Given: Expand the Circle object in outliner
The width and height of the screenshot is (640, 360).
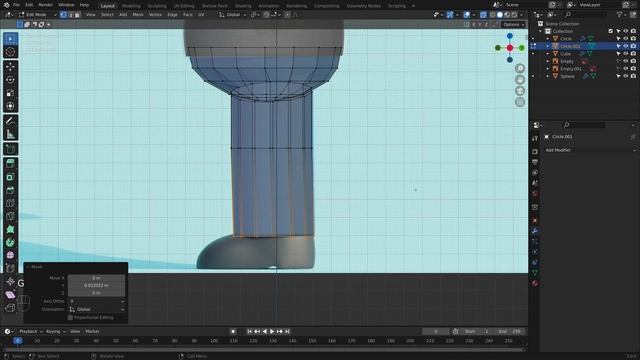Looking at the screenshot, I should [548, 38].
